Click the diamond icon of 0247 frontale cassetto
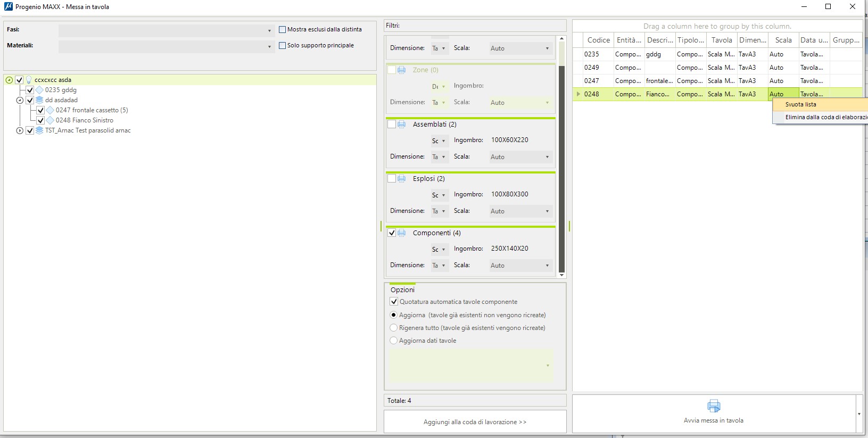The width and height of the screenshot is (868, 438). pos(50,110)
